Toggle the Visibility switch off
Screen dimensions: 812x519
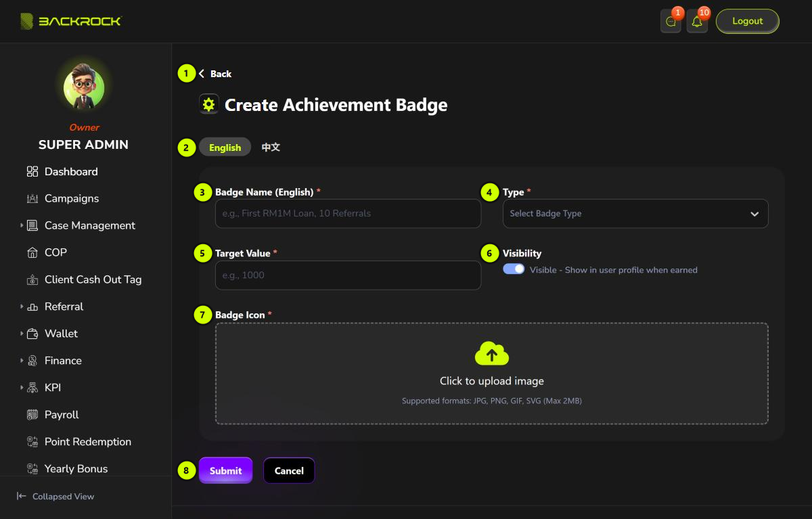point(514,269)
